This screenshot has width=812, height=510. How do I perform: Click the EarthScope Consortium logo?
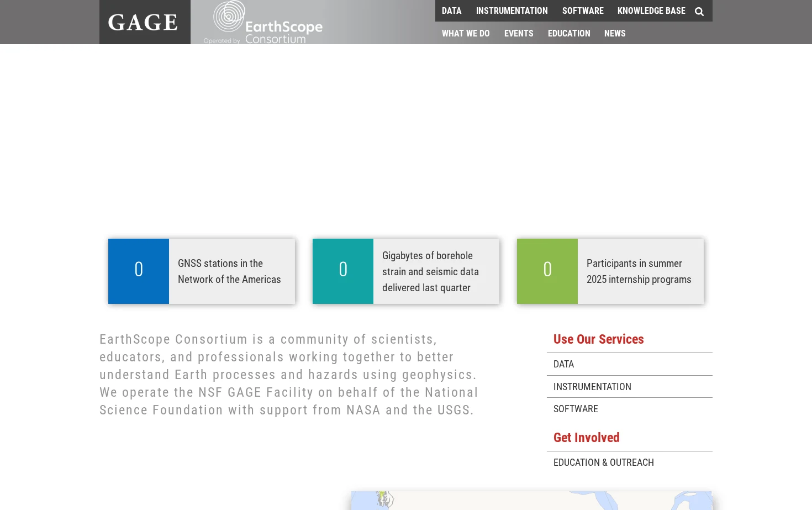coord(263,23)
